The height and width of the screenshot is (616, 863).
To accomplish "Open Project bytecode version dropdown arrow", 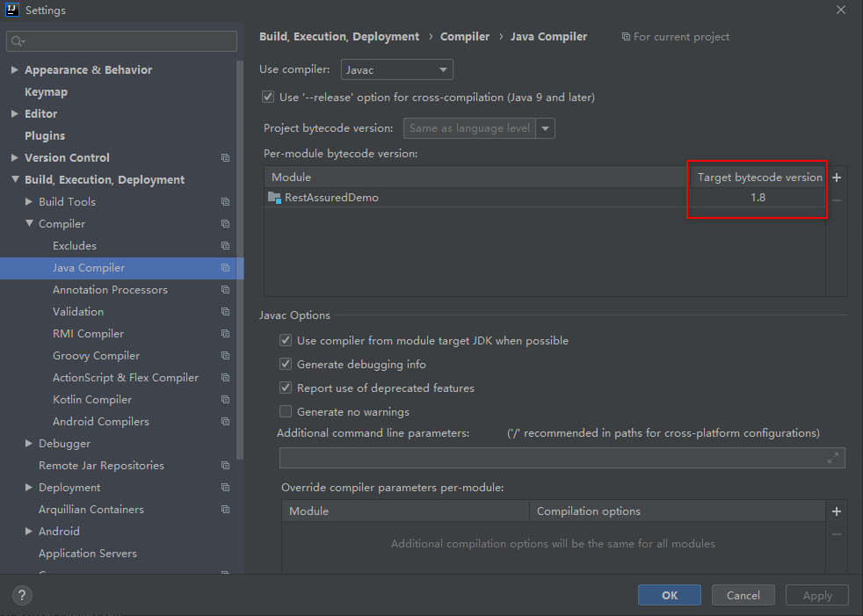I will point(546,128).
